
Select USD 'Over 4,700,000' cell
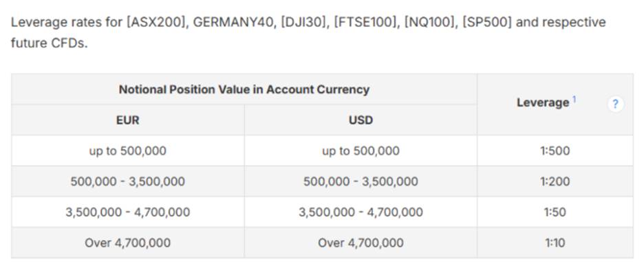coord(361,243)
